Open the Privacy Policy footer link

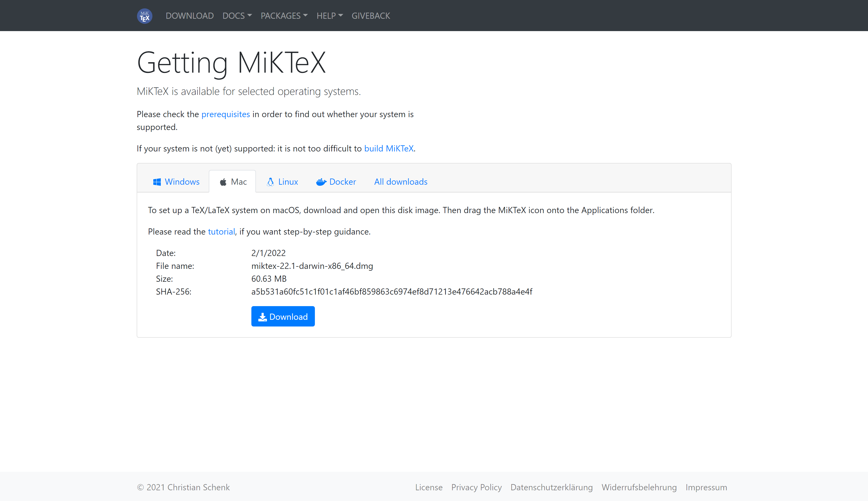coord(476,487)
